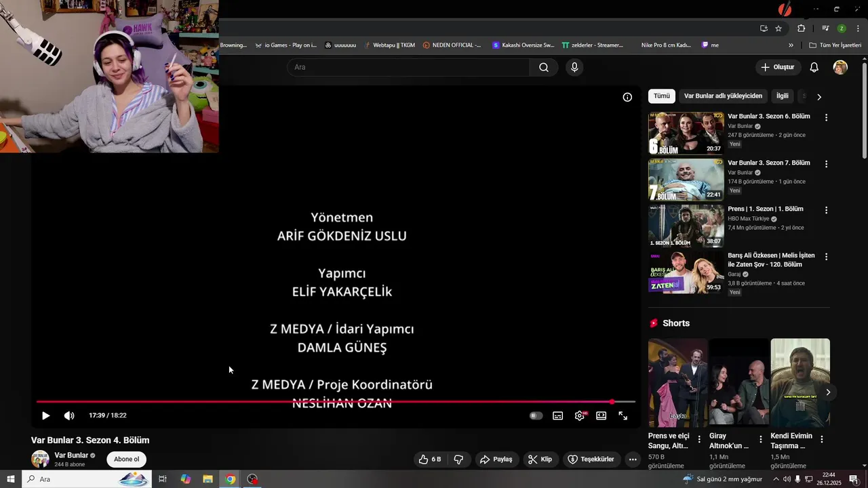Open more actions three-dot button below the video
Image resolution: width=868 pixels, height=488 pixels.
(x=633, y=460)
